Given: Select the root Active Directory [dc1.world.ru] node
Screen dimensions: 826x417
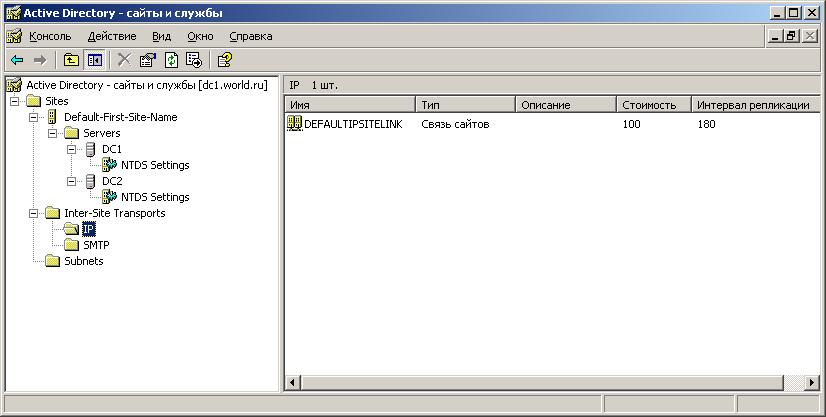Looking at the screenshot, I should pyautogui.click(x=147, y=85).
